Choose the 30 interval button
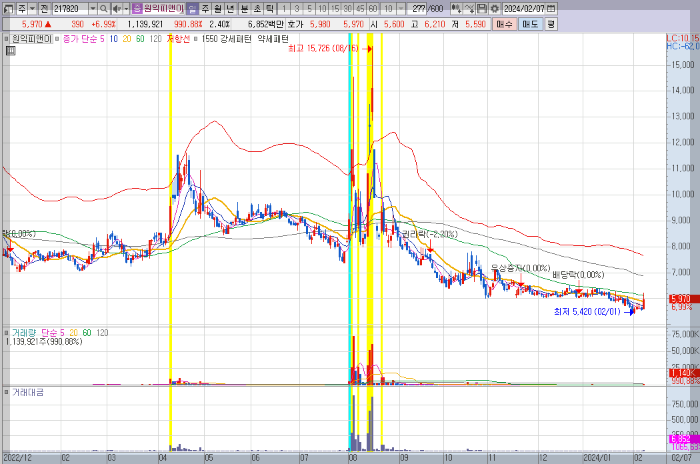Viewport: 700px width, 464px height. coord(347,8)
